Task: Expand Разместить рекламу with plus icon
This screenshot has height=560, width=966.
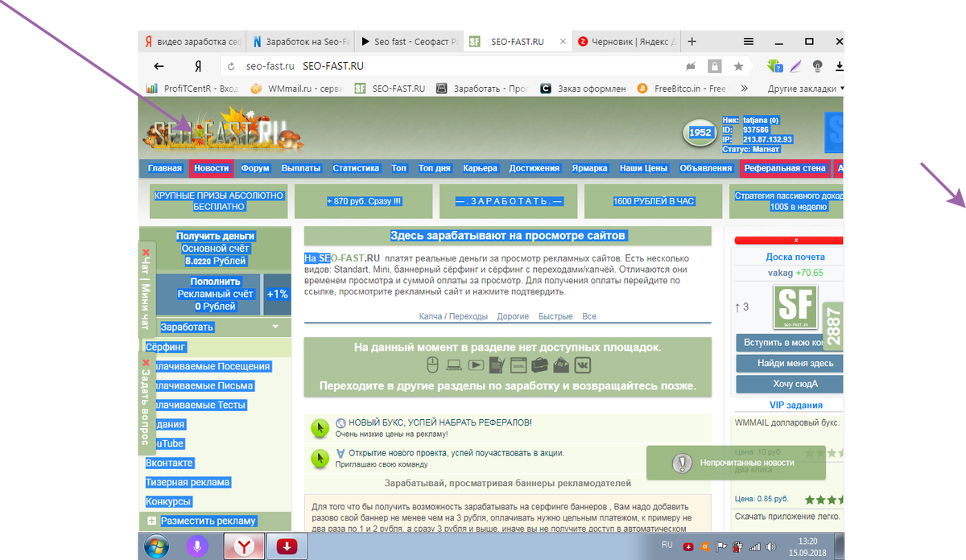Action: tap(152, 521)
